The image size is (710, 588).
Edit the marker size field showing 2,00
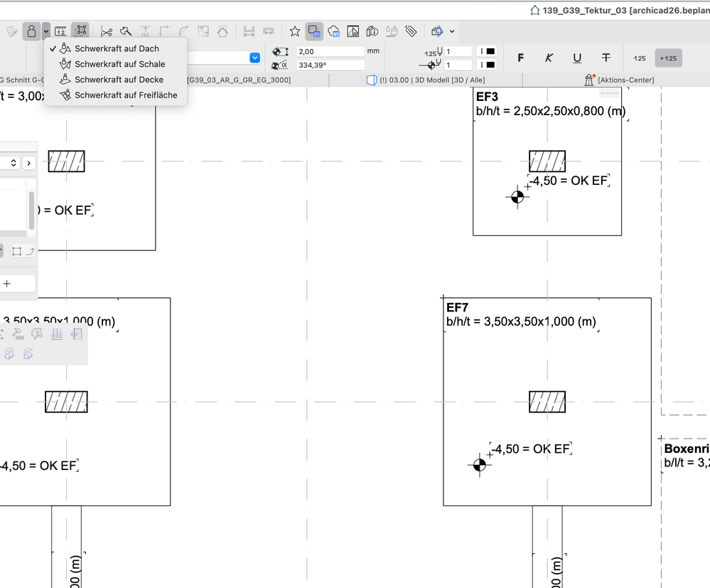click(330, 51)
